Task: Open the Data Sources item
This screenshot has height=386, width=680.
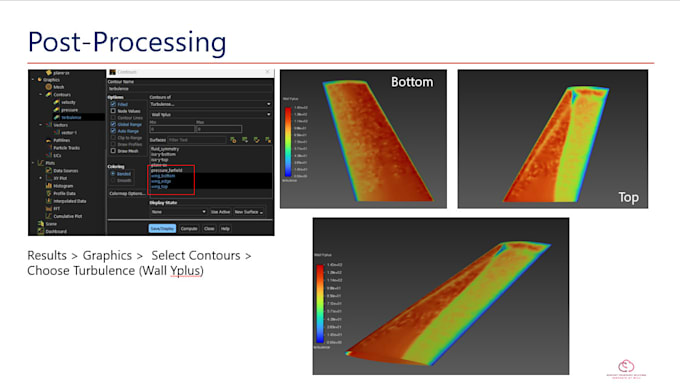Action: 65,170
